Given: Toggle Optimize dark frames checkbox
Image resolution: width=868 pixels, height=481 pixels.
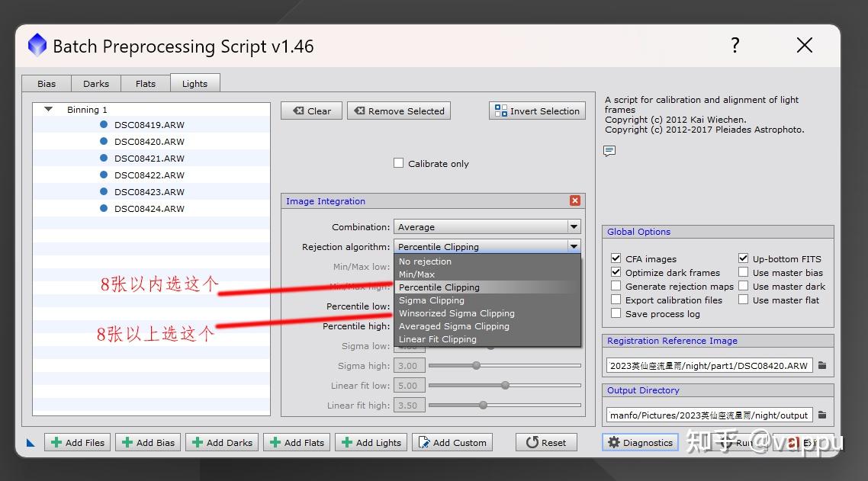Looking at the screenshot, I should (616, 272).
